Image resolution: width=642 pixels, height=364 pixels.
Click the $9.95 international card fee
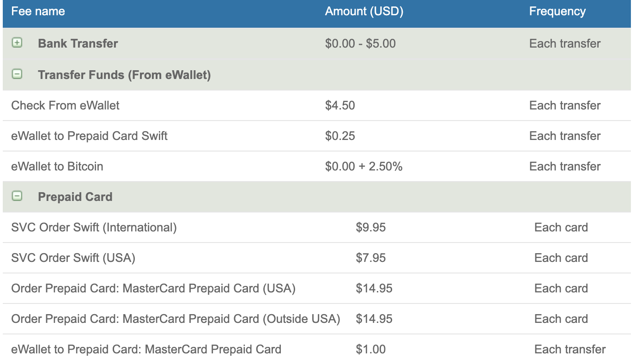click(370, 227)
